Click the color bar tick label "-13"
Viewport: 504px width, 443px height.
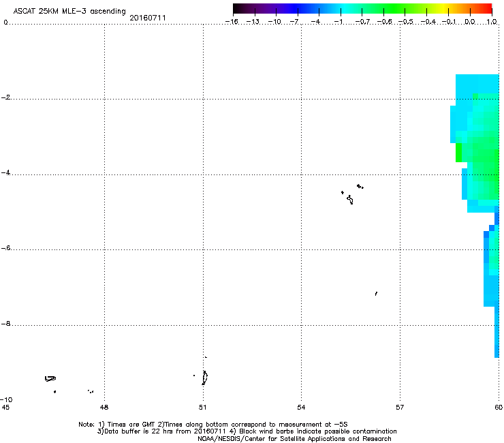(253, 22)
